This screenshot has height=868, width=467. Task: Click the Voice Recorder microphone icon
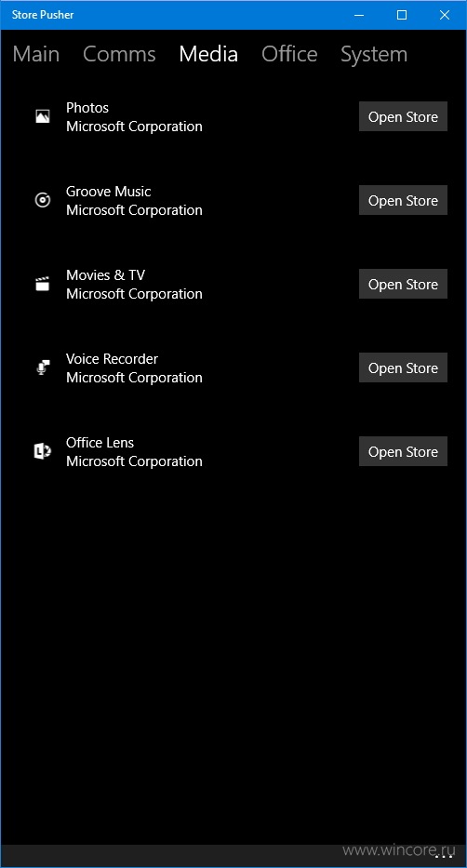tap(43, 367)
